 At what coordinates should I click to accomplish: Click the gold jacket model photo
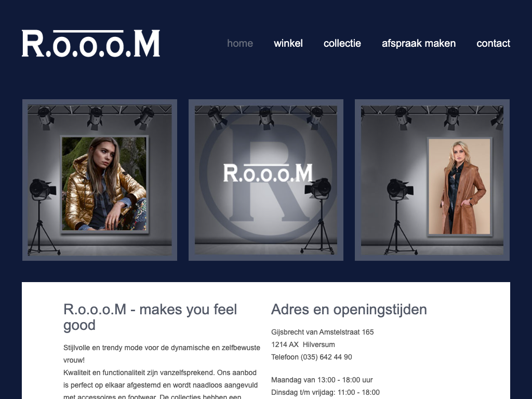tap(104, 183)
